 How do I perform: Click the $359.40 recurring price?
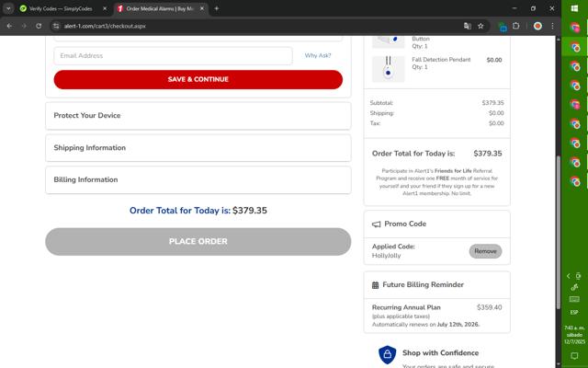coord(489,307)
